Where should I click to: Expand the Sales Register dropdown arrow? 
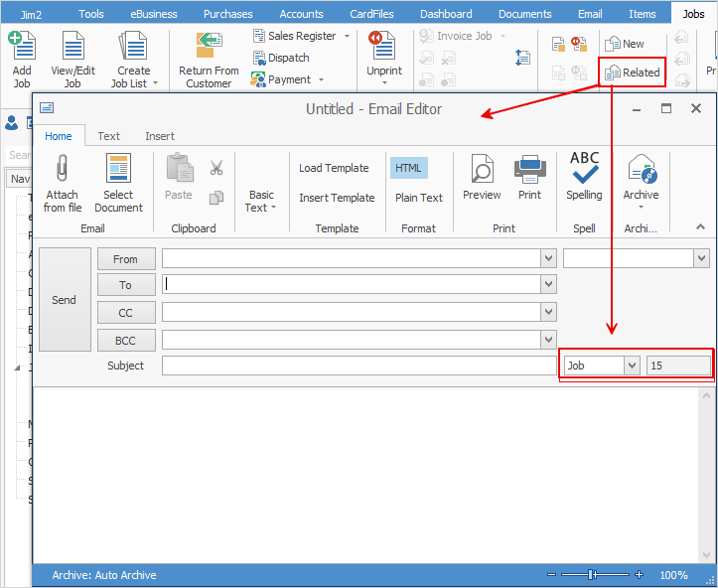(x=348, y=36)
